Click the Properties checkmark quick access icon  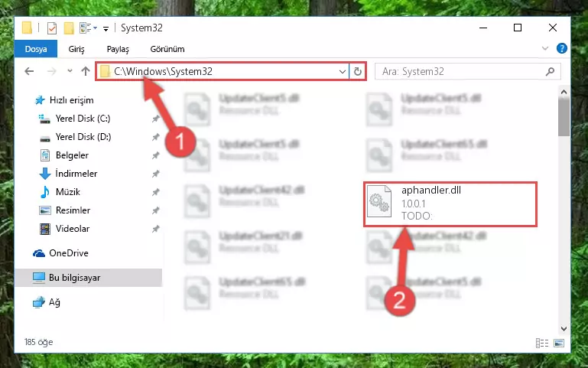(x=52, y=28)
